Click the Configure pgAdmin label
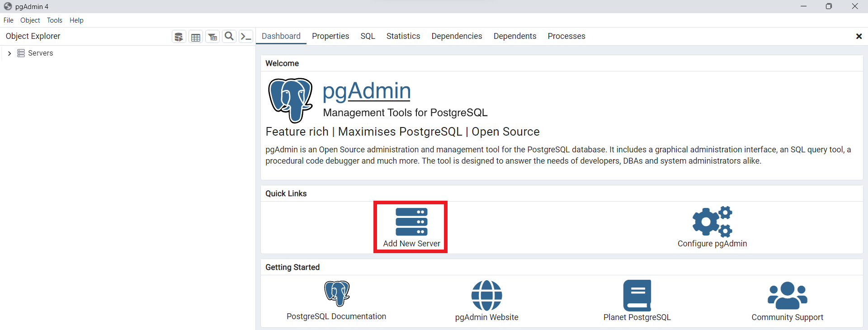This screenshot has height=330, width=868. 712,244
